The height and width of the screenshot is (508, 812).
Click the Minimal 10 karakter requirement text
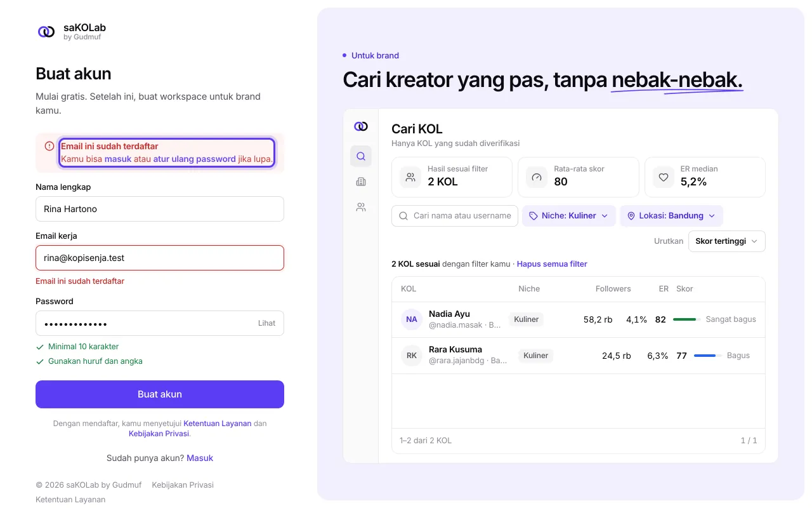(84, 347)
